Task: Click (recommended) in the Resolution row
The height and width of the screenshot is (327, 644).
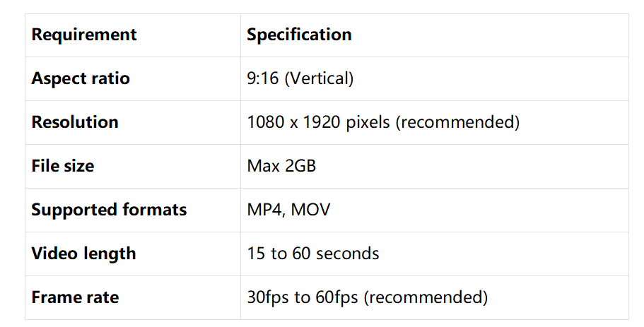Action: point(457,122)
